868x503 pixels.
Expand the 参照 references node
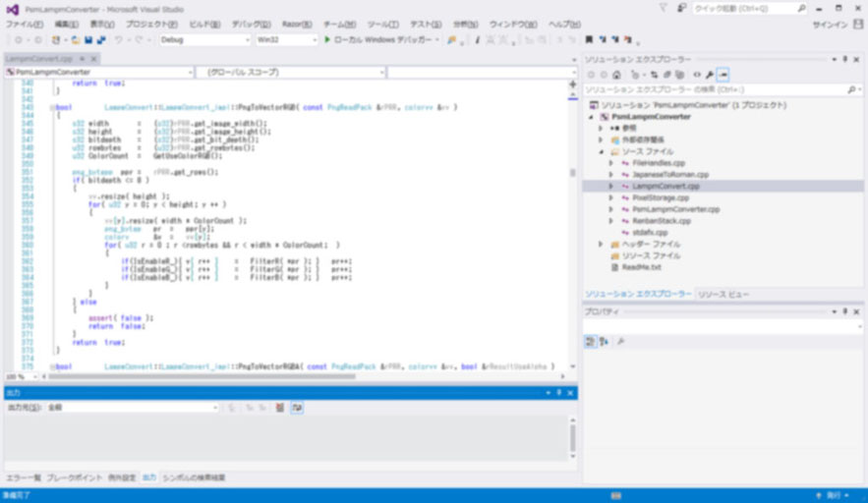[x=601, y=129]
